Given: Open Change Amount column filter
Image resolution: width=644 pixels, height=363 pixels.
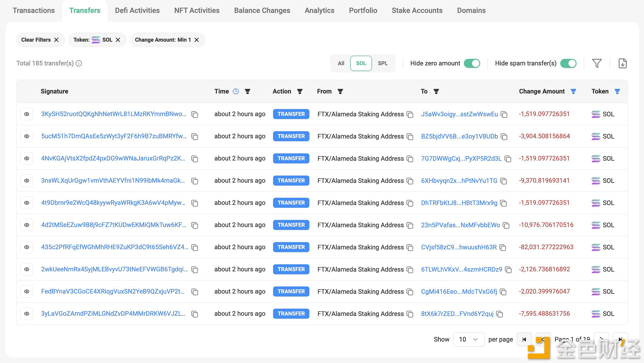Looking at the screenshot, I should (573, 91).
